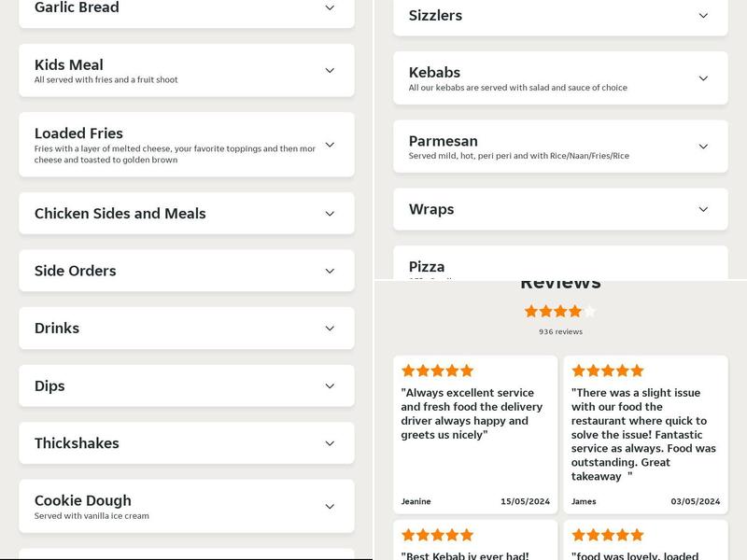Click the fourth star in the overall rating

(576, 311)
